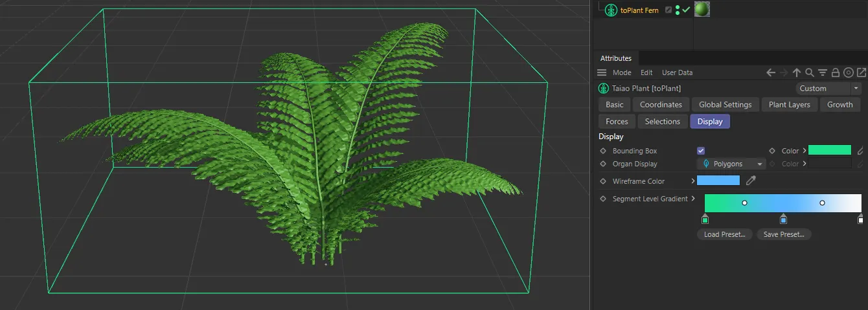Open the Coordinates tab
The height and width of the screenshot is (310, 868).
(x=661, y=104)
